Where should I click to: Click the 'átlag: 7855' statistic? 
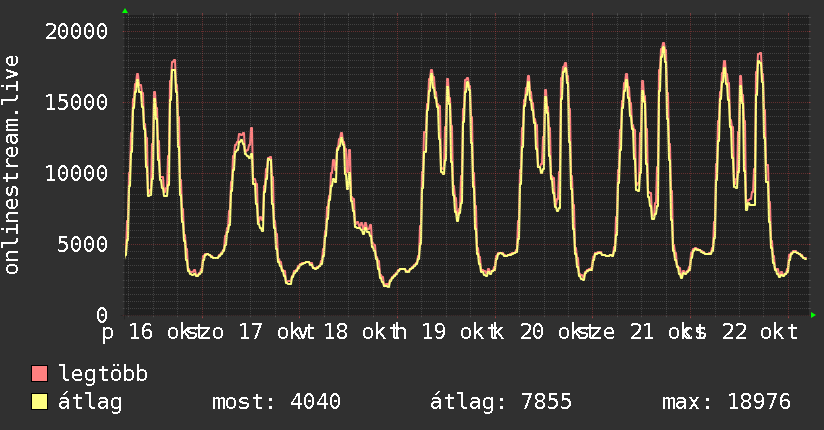501,402
